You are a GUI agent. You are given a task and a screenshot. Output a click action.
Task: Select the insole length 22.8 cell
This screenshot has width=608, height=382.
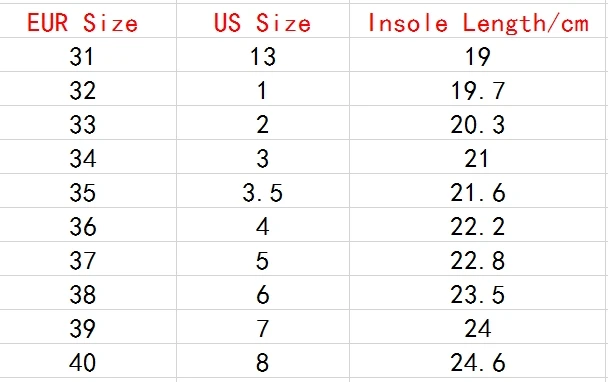477,259
